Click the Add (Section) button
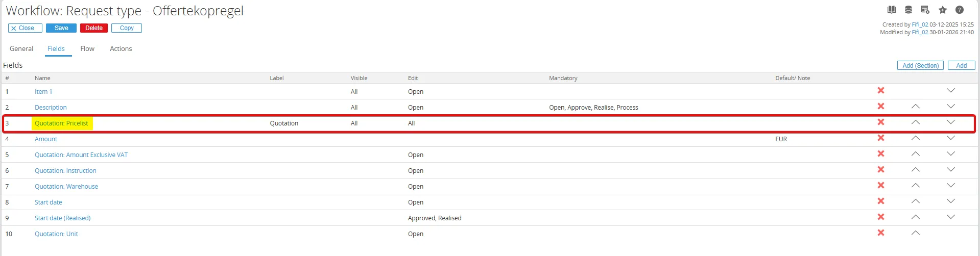Viewport: 980px width, 256px height. pyautogui.click(x=920, y=65)
